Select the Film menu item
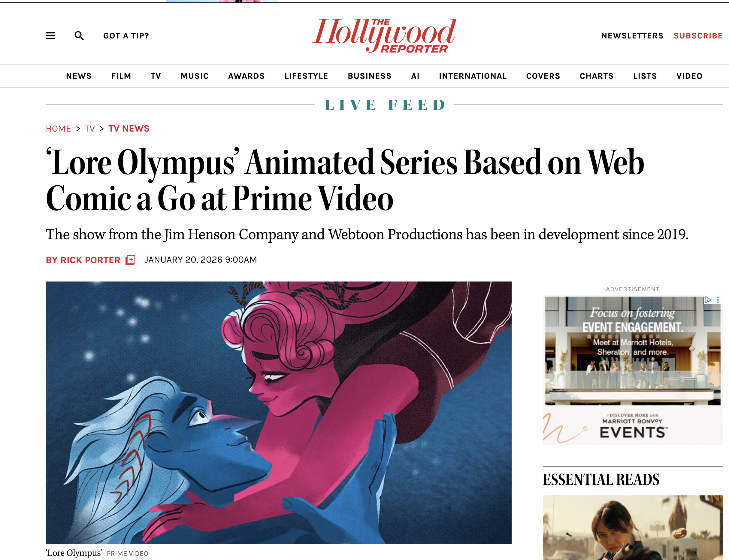 click(x=121, y=76)
